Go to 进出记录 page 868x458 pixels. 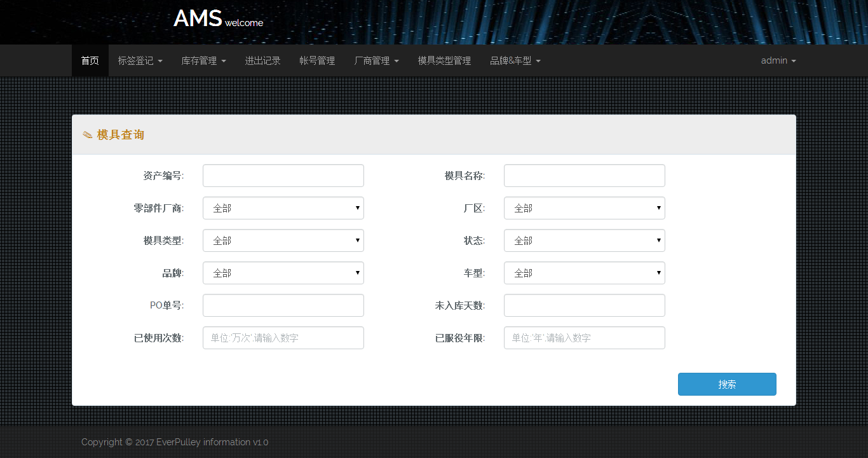tap(262, 60)
